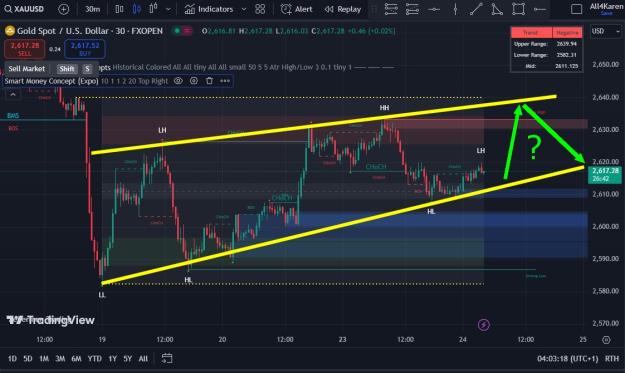Click the 2,650.00 price scale label

pos(605,65)
